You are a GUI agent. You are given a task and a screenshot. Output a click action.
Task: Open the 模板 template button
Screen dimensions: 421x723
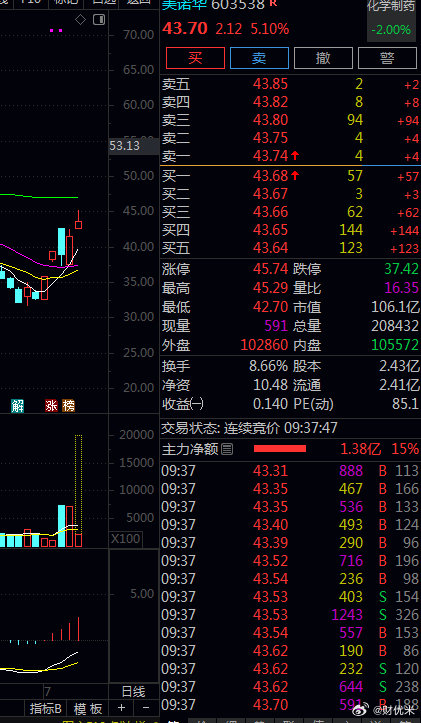point(88,708)
